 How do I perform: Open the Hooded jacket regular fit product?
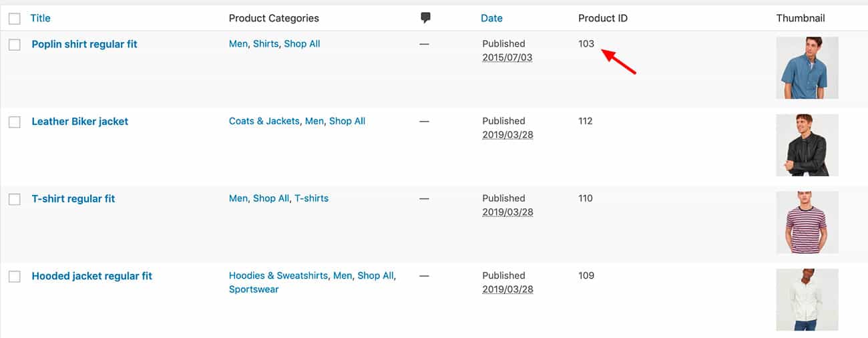[92, 276]
